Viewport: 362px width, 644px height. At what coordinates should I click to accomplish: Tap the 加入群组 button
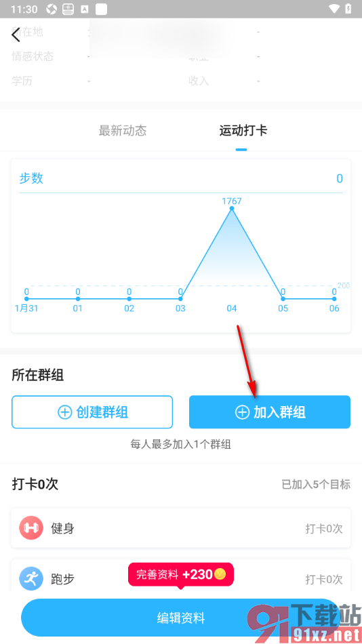coord(270,412)
